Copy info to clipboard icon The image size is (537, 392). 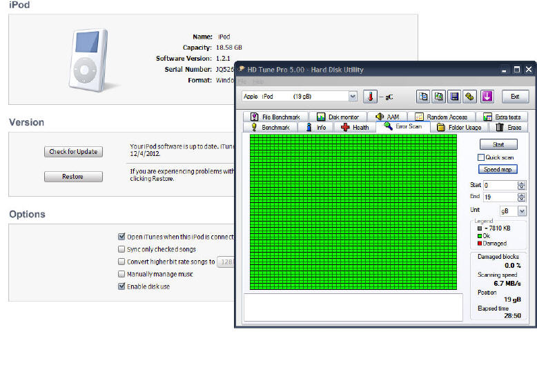[x=423, y=97]
